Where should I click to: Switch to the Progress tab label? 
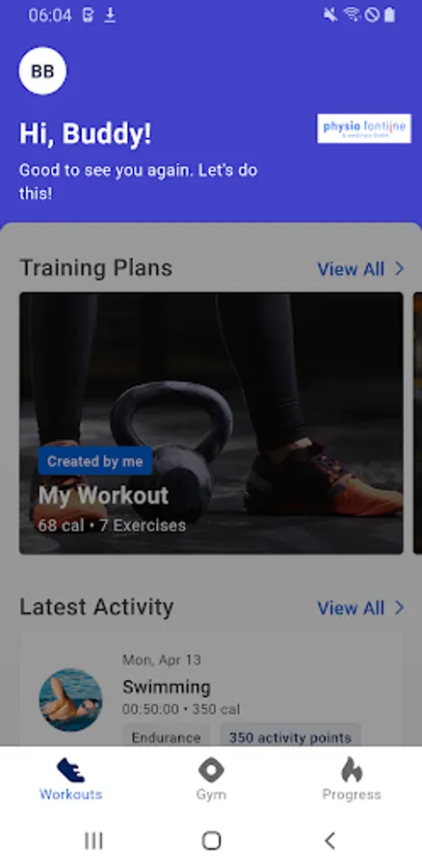point(352,795)
